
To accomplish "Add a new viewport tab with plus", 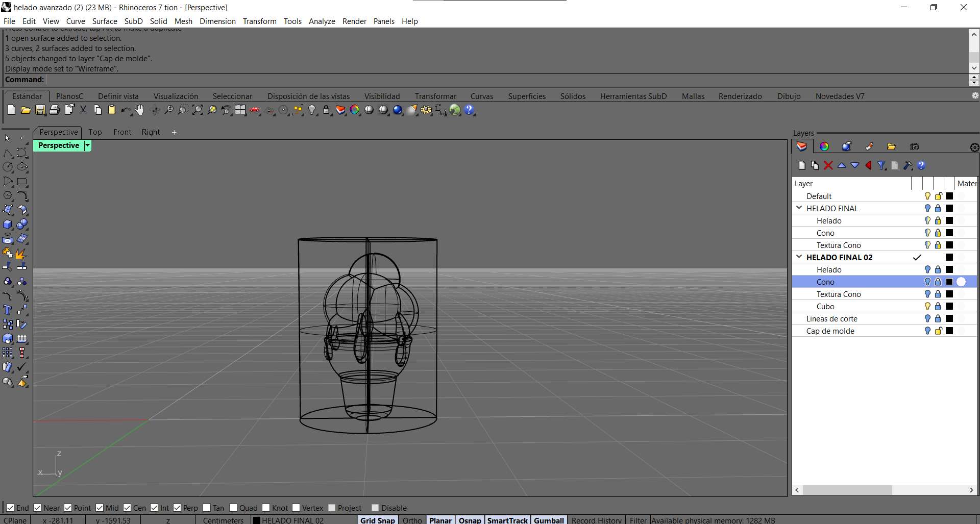I will point(174,132).
